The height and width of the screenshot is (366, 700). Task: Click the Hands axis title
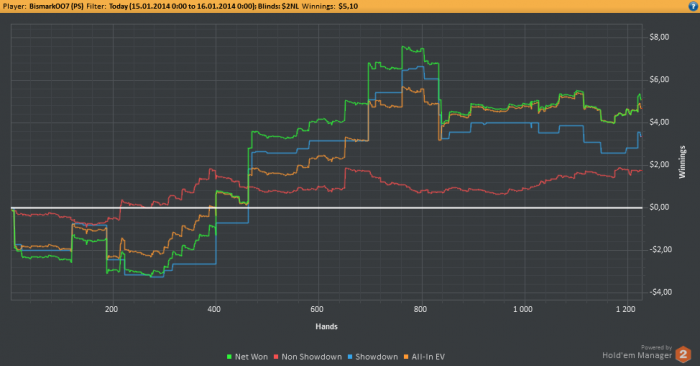326,327
